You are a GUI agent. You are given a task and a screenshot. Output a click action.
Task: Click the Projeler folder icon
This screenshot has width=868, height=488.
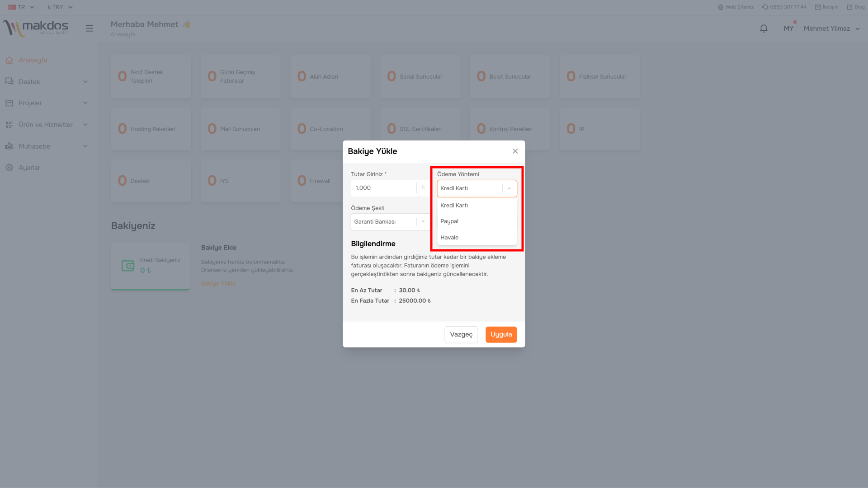pos(9,103)
